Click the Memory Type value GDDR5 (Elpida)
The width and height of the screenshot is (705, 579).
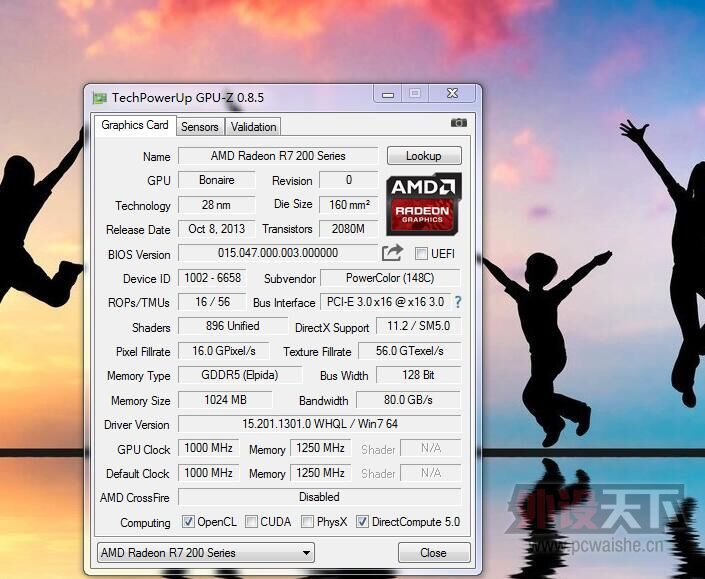click(240, 375)
